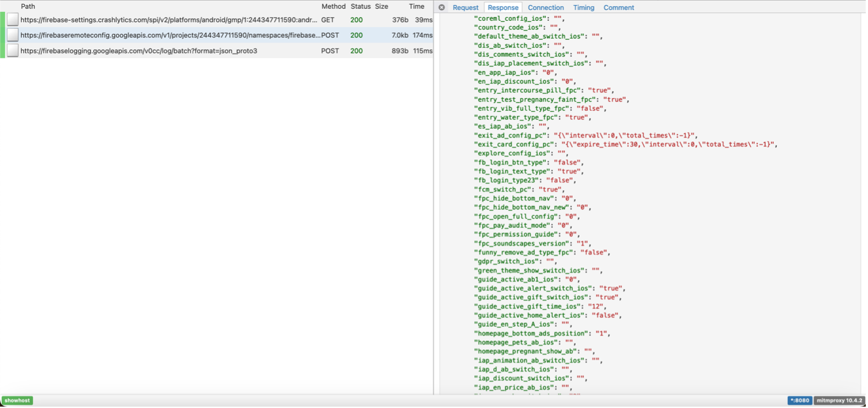Show the Timing tab
Image resolution: width=868 pixels, height=408 pixels.
[583, 8]
